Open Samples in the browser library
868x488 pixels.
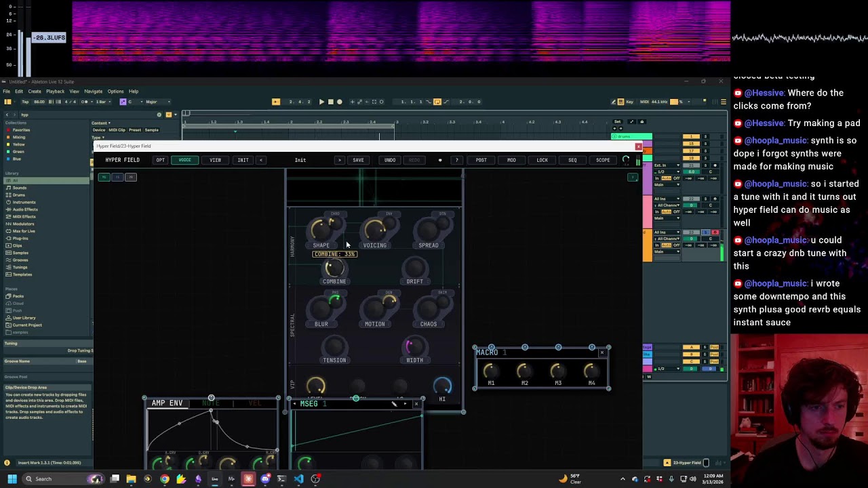20,253
